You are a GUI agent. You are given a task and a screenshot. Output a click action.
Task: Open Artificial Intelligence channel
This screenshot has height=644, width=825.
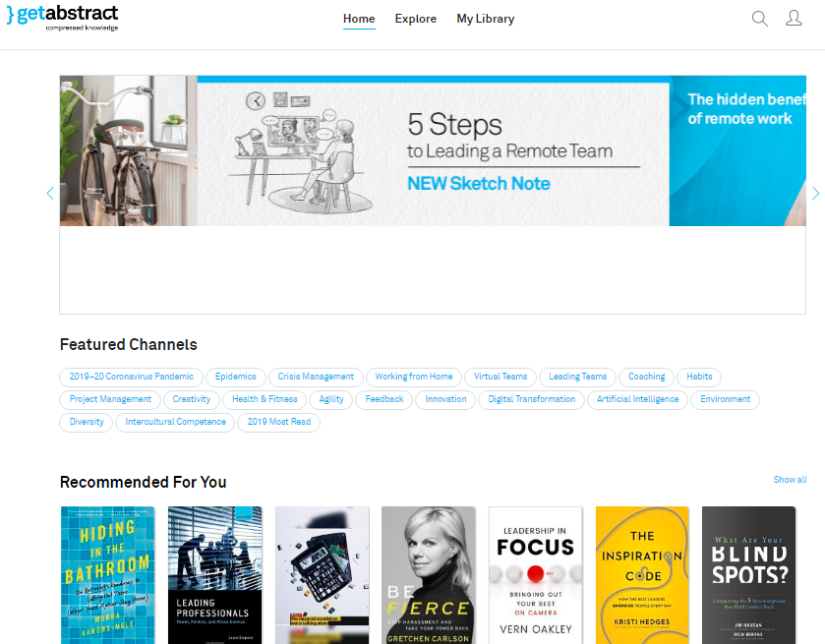click(x=638, y=399)
